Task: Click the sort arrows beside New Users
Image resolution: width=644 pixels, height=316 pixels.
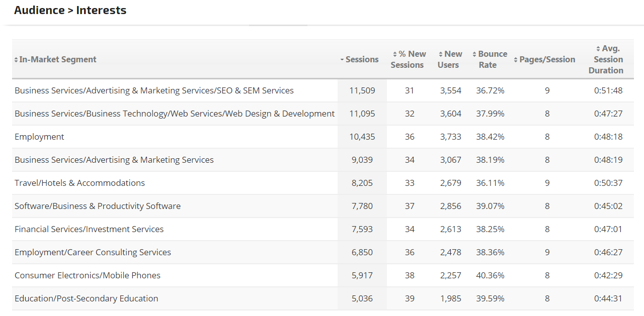Action: (x=441, y=54)
